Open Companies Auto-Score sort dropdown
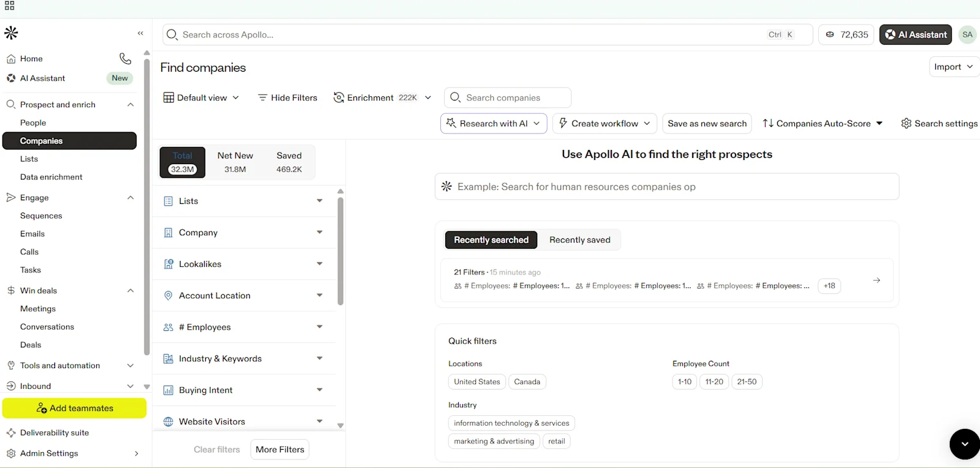Image resolution: width=980 pixels, height=468 pixels. pos(823,124)
